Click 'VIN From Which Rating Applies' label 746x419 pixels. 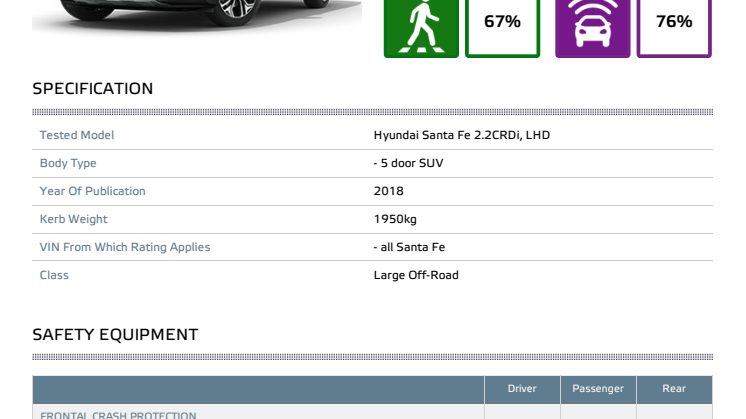click(x=125, y=247)
